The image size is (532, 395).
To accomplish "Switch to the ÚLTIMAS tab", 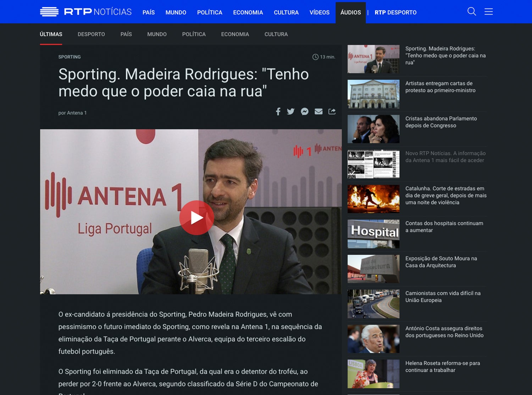I will click(51, 34).
